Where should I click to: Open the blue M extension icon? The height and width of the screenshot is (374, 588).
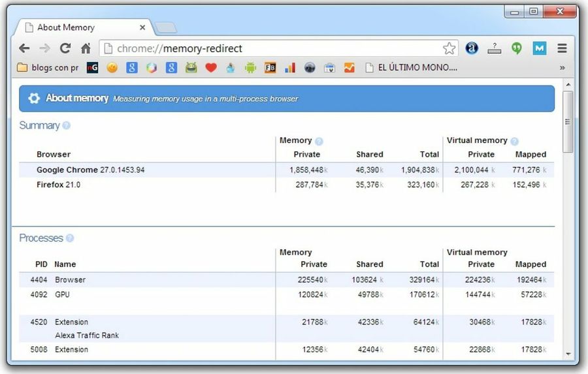coord(539,48)
